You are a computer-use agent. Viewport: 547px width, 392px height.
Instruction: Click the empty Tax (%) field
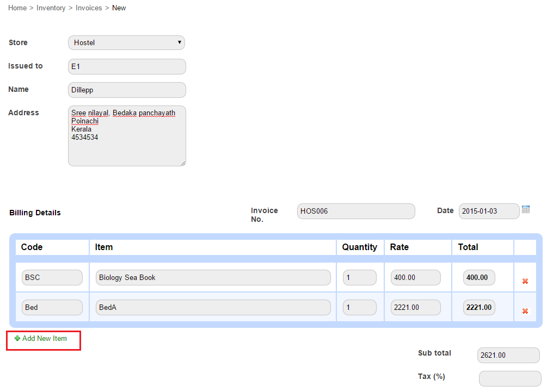(509, 378)
